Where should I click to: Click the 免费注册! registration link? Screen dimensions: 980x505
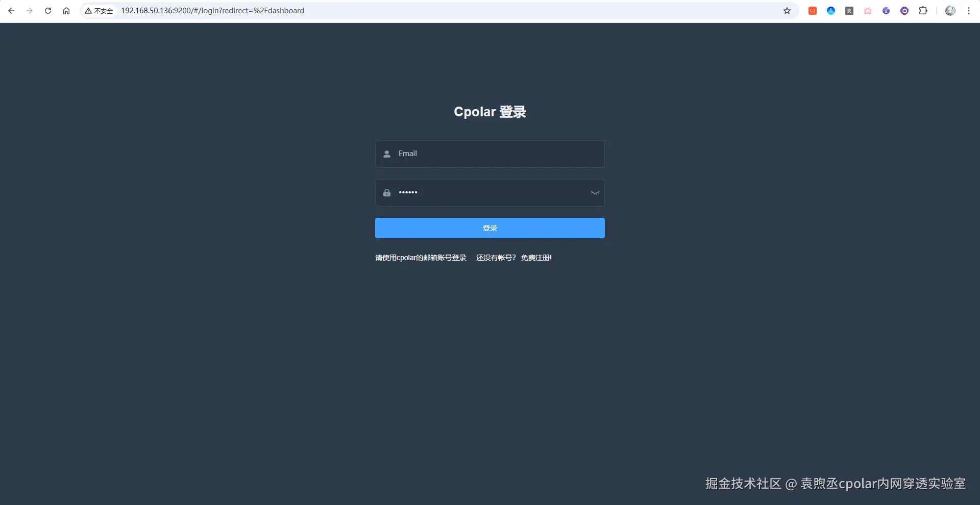tap(536, 258)
